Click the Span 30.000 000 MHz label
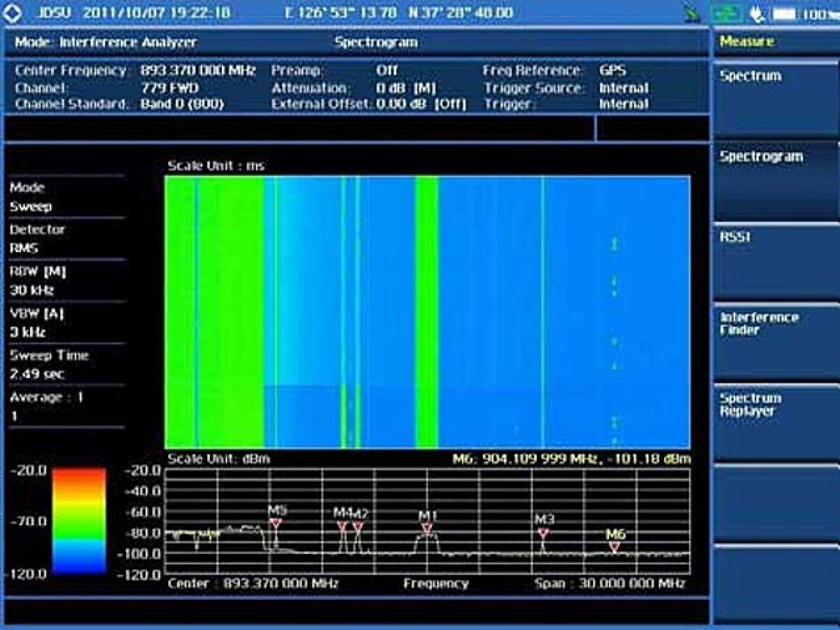This screenshot has width=840, height=630. click(x=610, y=583)
